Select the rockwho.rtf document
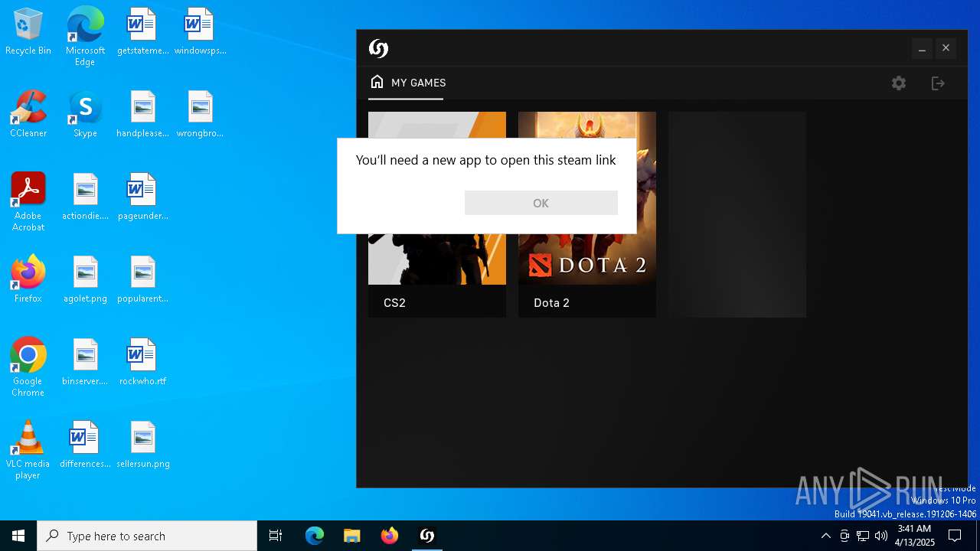 [142, 363]
